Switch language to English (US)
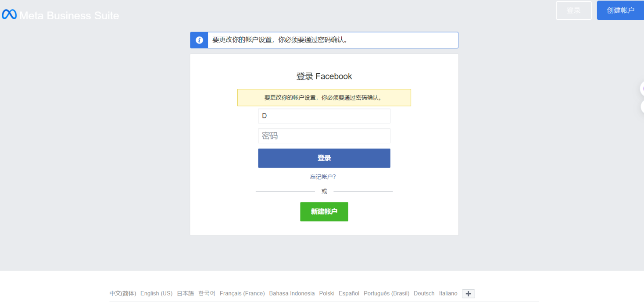 tap(156, 293)
